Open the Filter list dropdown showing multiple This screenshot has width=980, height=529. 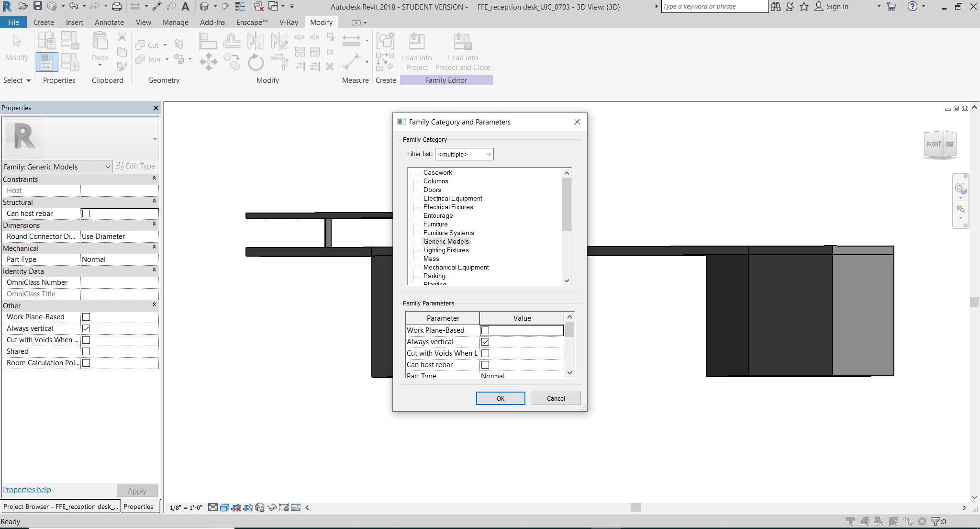pos(464,154)
